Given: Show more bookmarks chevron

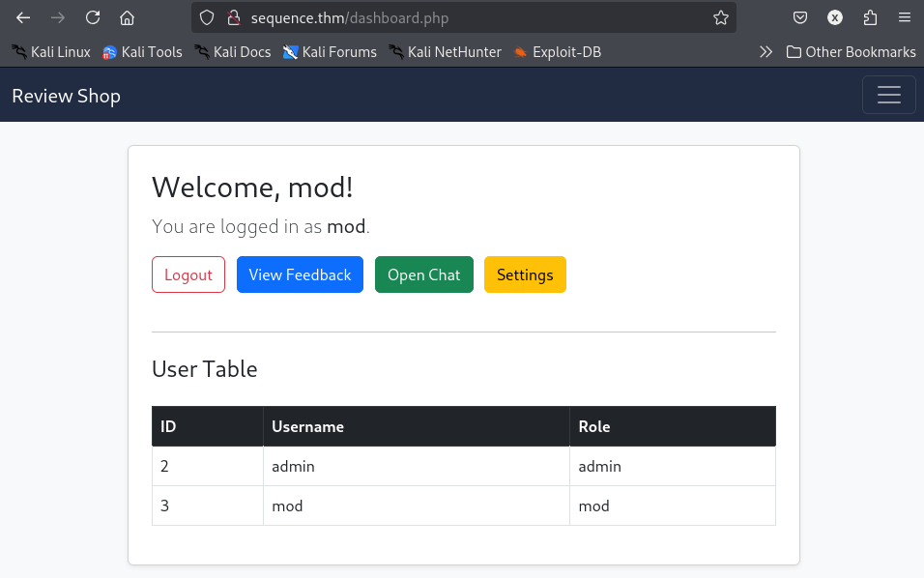Looking at the screenshot, I should pos(765,52).
